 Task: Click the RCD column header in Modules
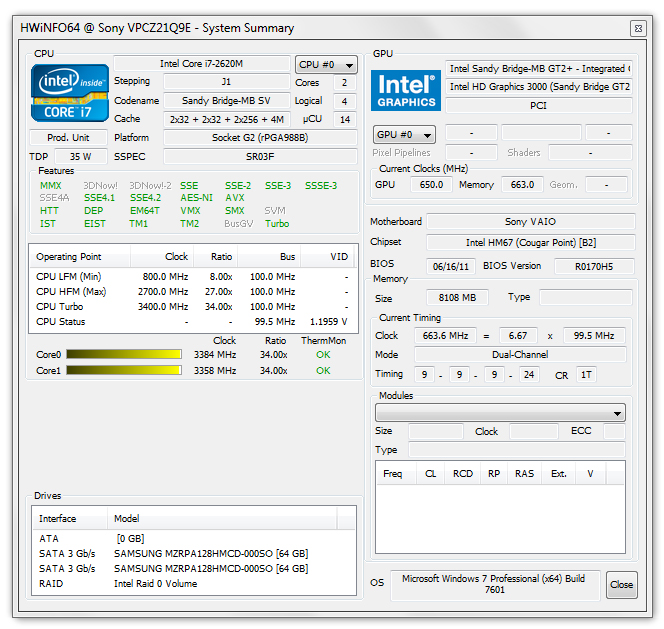coord(463,474)
